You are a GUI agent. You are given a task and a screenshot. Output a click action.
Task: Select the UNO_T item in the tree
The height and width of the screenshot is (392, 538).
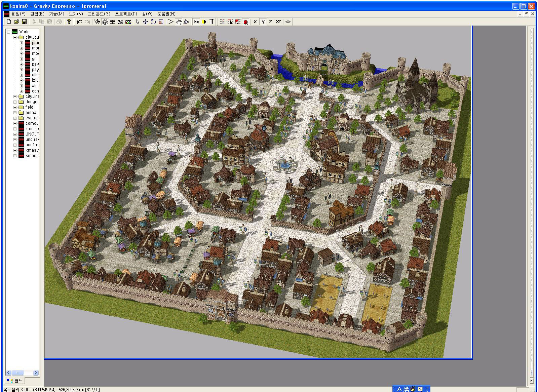pyautogui.click(x=32, y=134)
